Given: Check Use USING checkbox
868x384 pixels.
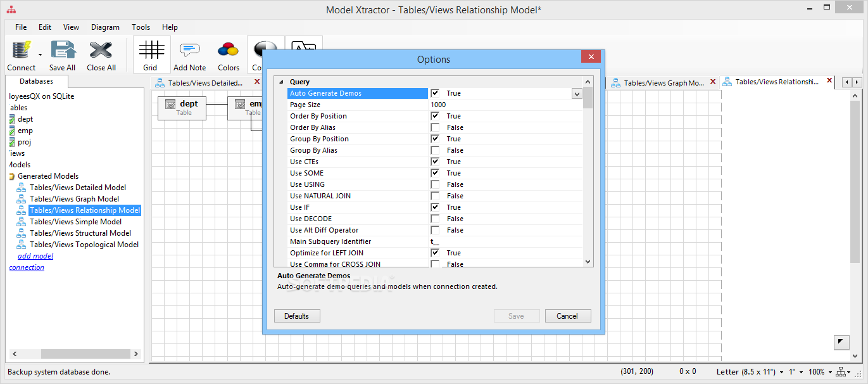Looking at the screenshot, I should point(435,184).
